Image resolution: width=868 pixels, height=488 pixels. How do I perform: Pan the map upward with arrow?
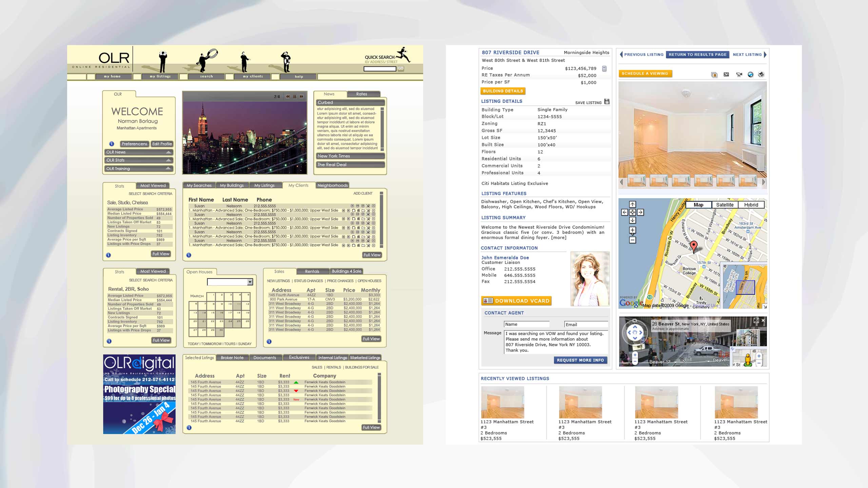(632, 204)
